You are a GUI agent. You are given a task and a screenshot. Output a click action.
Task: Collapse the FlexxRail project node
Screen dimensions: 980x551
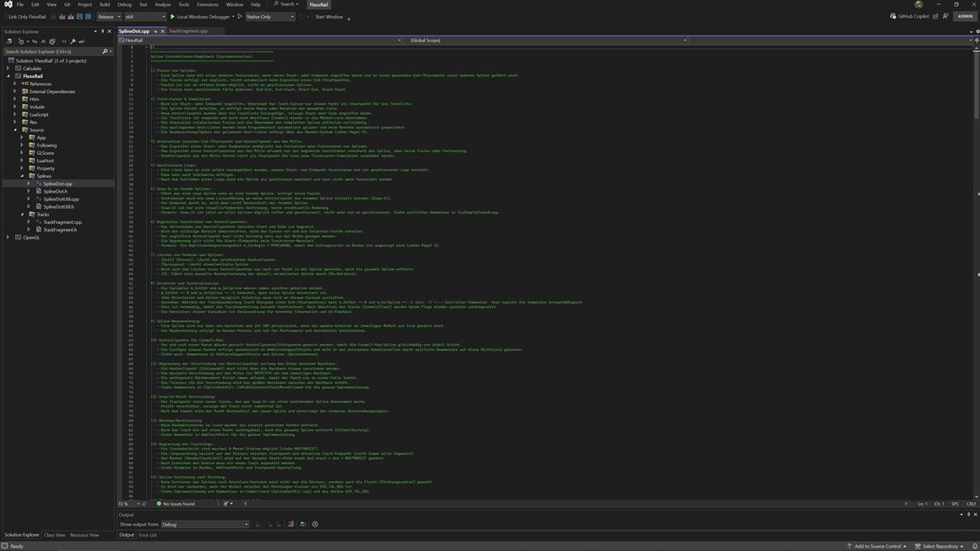(8, 76)
